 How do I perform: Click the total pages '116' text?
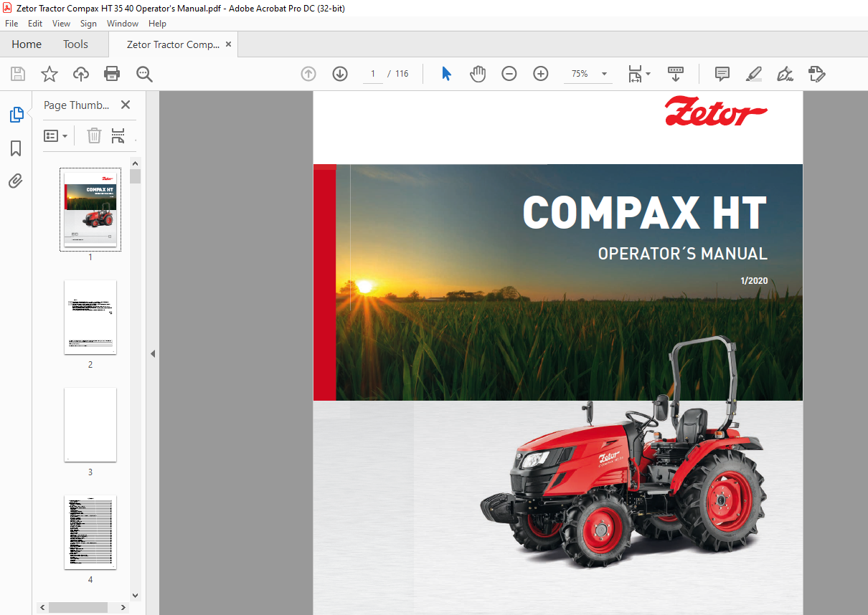click(x=402, y=74)
